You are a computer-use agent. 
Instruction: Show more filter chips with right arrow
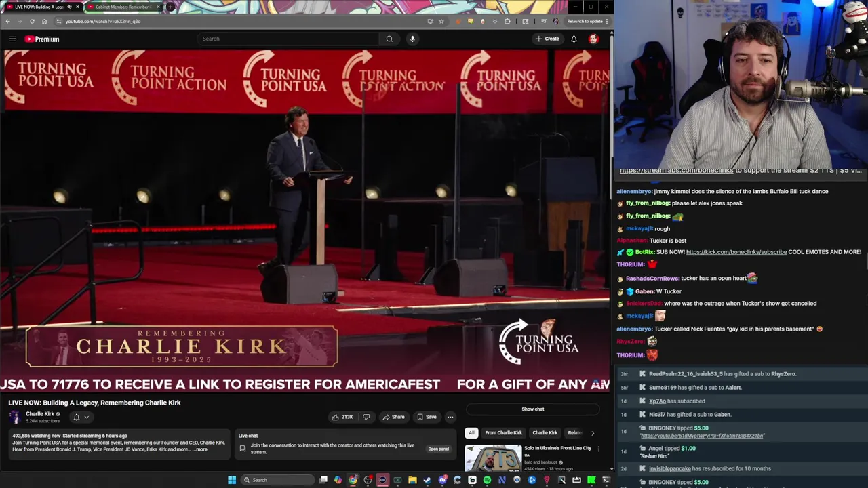click(x=593, y=432)
